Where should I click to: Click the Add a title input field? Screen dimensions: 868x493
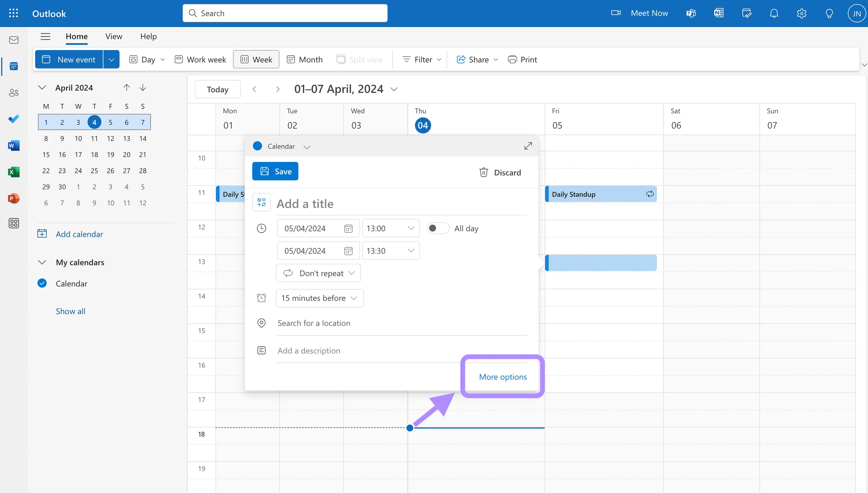[399, 203]
